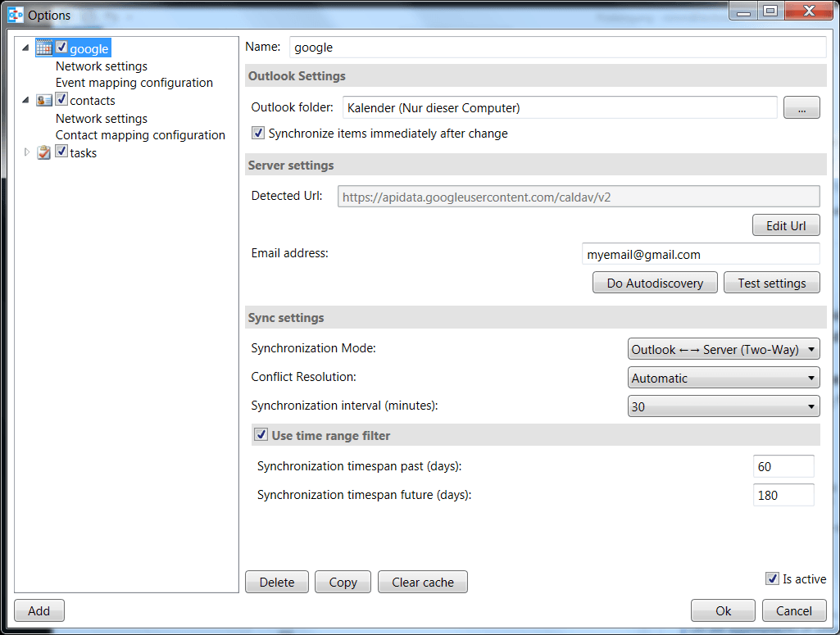Click the contacts icon in the profile tree
This screenshot has height=635, width=840.
44,100
